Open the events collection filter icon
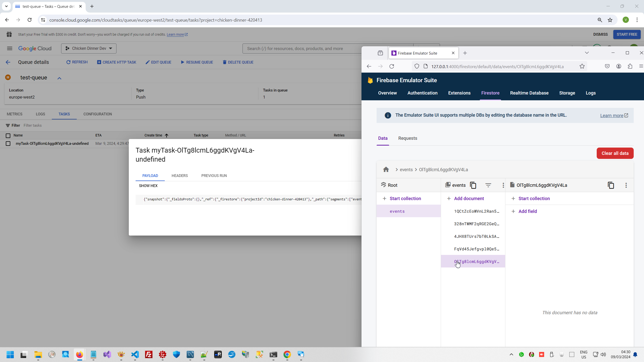644x362 pixels. click(x=488, y=185)
